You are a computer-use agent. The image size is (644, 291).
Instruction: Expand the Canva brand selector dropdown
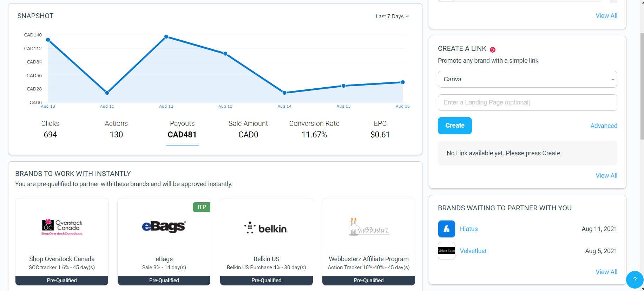(527, 79)
